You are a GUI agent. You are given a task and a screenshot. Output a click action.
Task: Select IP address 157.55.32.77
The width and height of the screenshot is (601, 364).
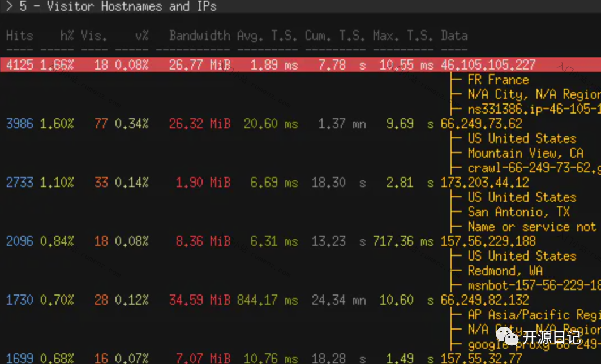pos(481,359)
